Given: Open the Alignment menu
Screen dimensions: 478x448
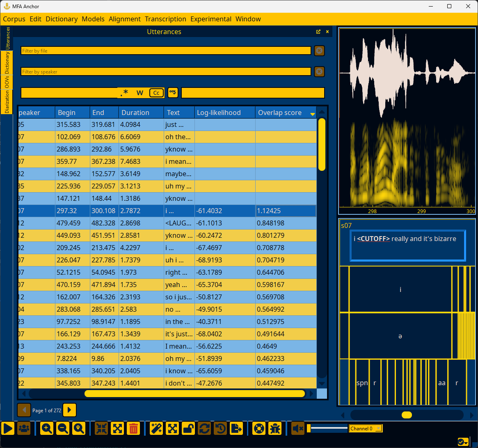Looking at the screenshot, I should pos(125,19).
